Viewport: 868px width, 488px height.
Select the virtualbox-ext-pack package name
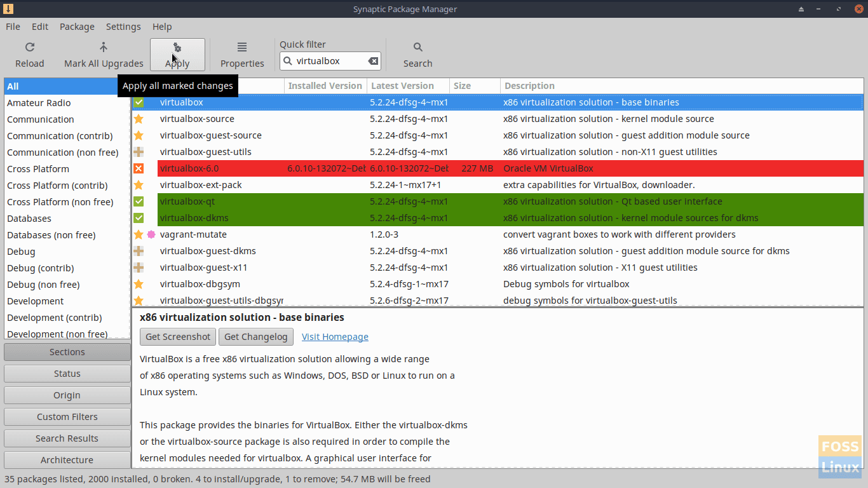(201, 185)
